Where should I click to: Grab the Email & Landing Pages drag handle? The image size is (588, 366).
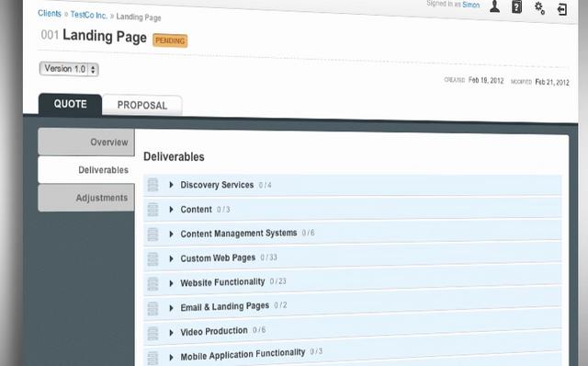click(153, 309)
